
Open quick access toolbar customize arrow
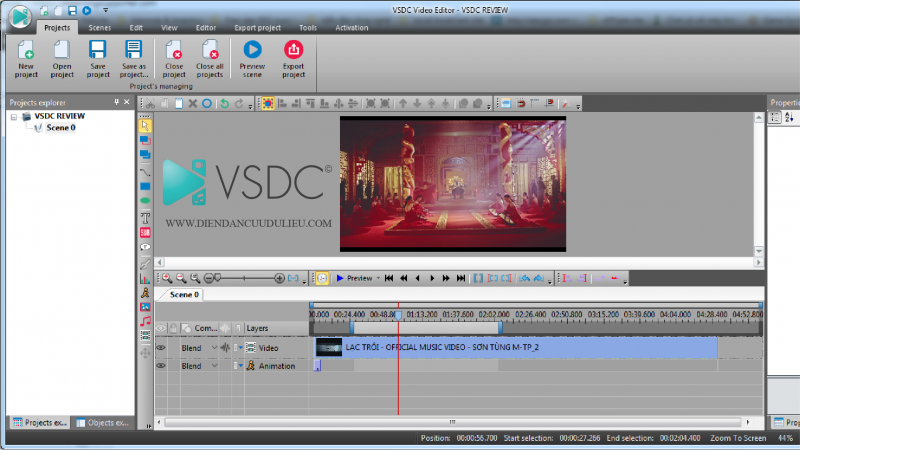point(105,10)
